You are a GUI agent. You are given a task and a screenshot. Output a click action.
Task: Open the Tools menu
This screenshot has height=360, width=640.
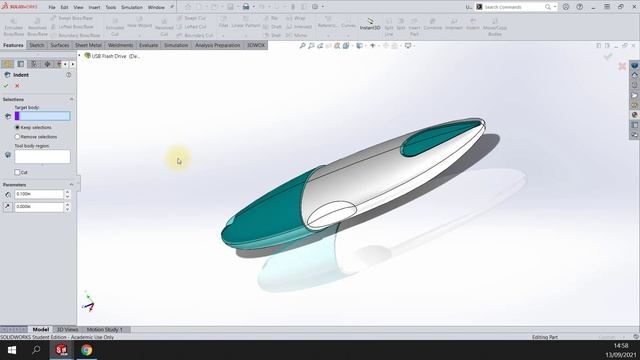111,7
